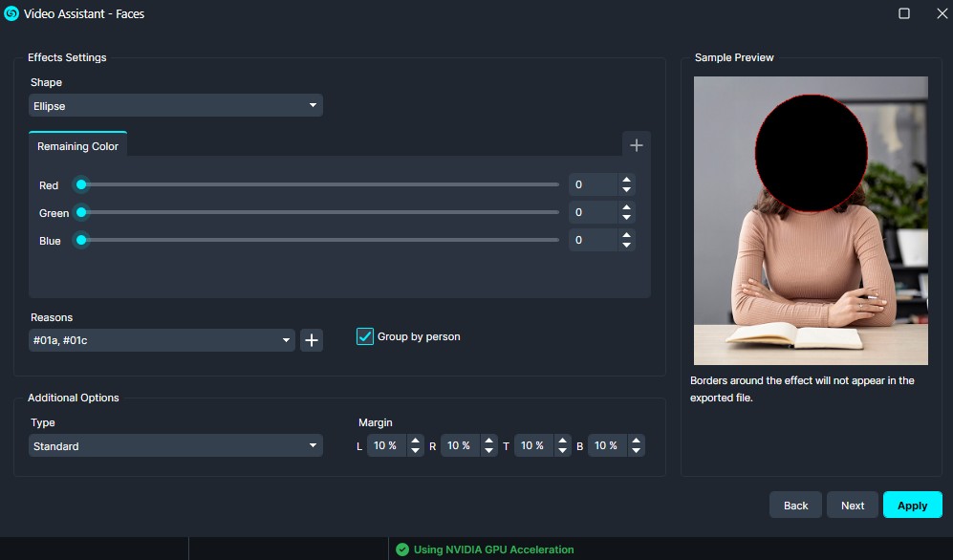Click the Blue slider handle
Screen dimensions: 953x560
pyautogui.click(x=81, y=240)
